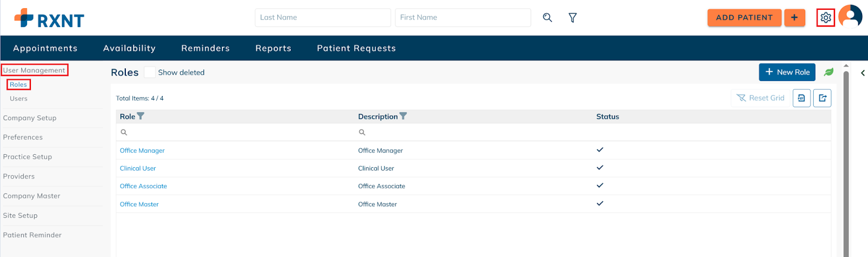Viewport: 868px width, 257px height.
Task: Click the New Role button
Action: tap(787, 72)
